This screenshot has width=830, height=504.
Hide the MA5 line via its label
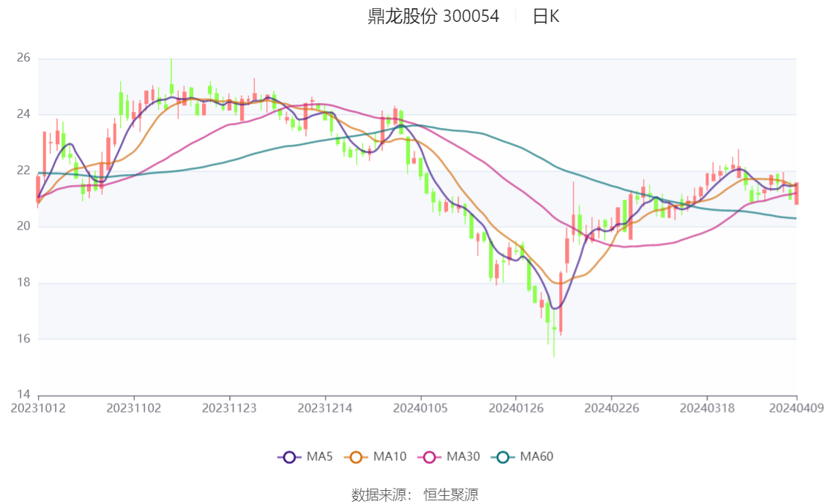(x=320, y=457)
